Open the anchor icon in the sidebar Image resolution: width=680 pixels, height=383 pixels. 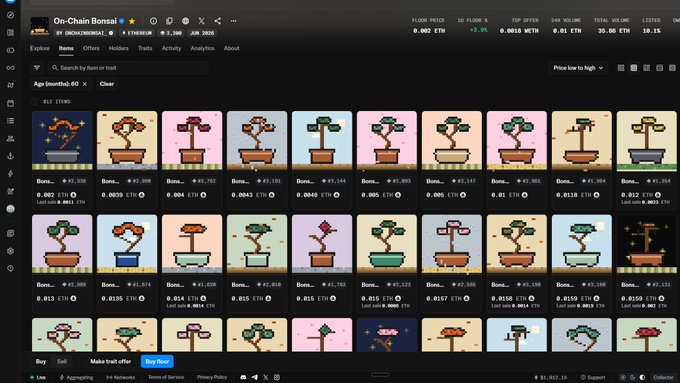pyautogui.click(x=10, y=156)
